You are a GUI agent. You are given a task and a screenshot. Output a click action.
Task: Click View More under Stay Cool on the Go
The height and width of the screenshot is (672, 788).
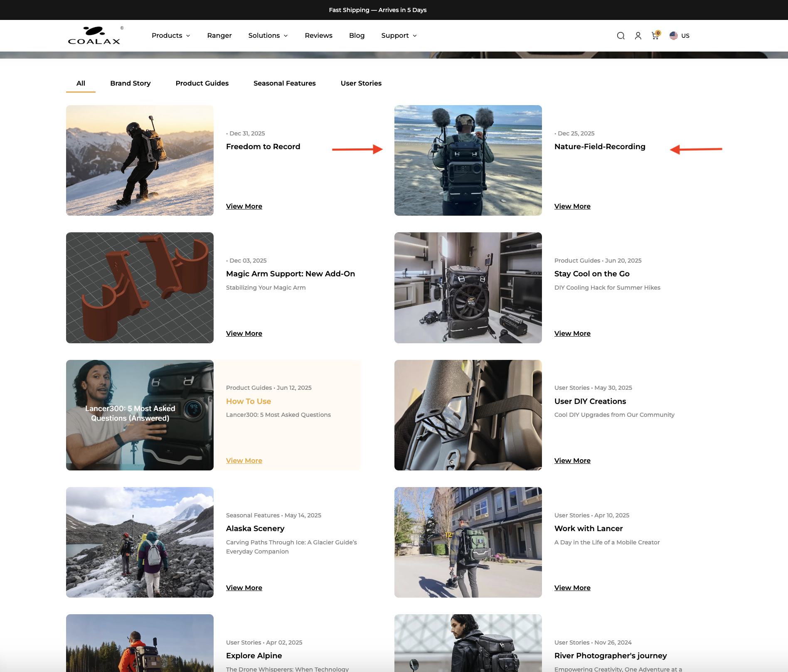tap(572, 333)
